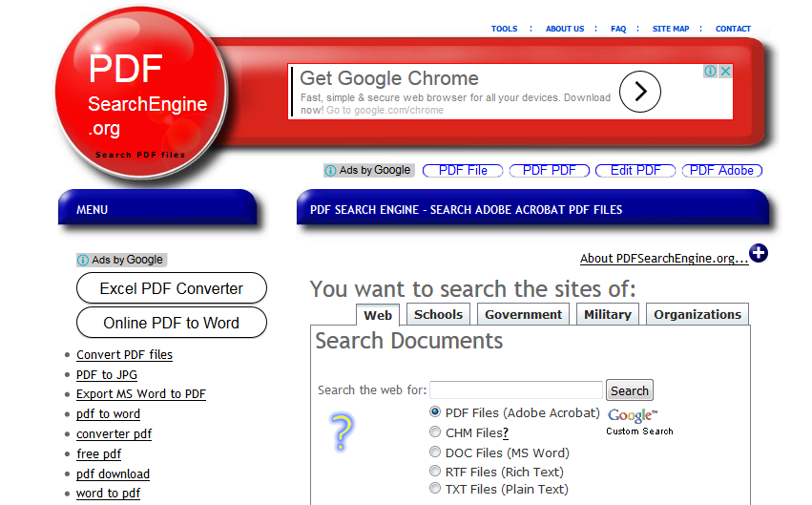This screenshot has height=505, width=812.
Task: Open the Convert PDF files link
Action: pyautogui.click(x=124, y=355)
